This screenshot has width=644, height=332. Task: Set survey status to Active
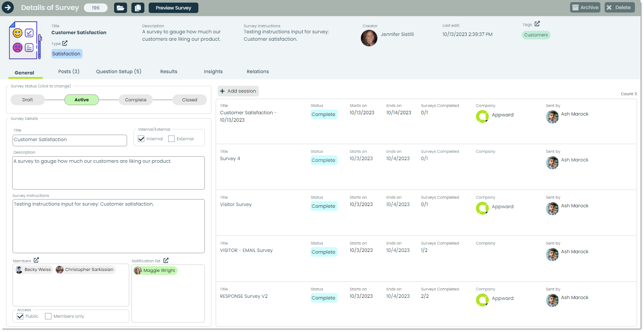coord(82,100)
